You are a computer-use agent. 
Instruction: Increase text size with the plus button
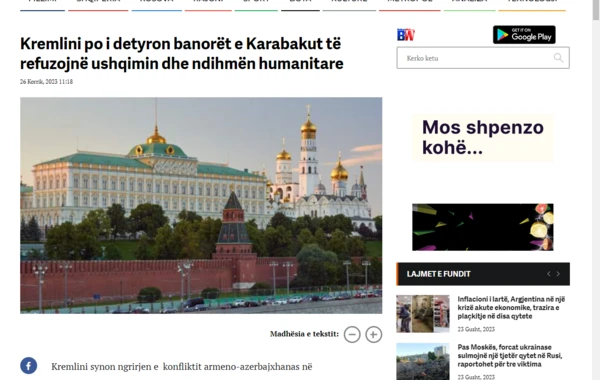373,334
